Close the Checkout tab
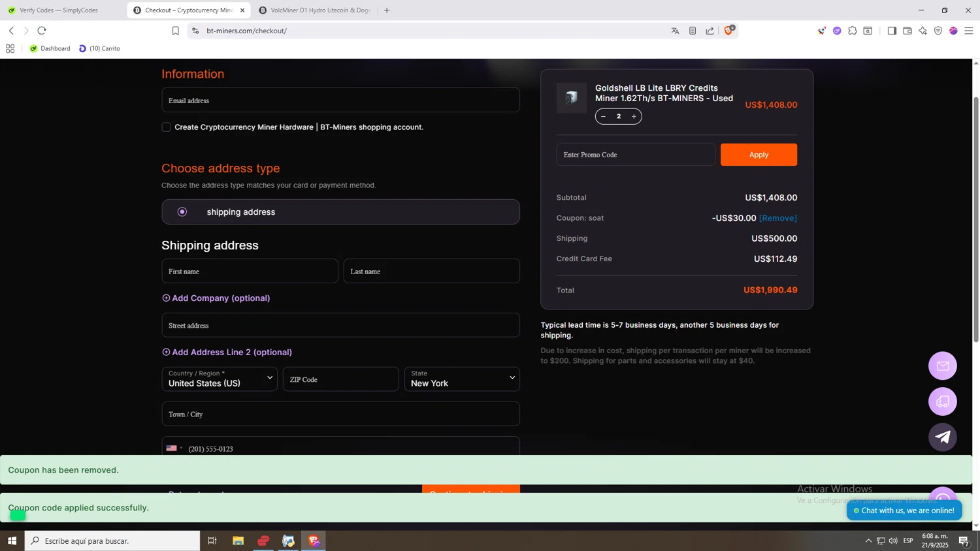980x551 pixels. [x=242, y=10]
